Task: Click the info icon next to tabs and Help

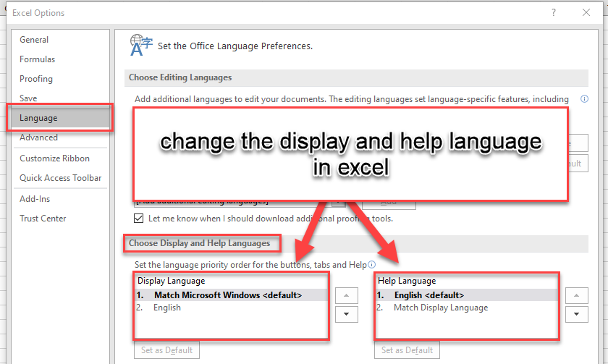Action: coord(371,264)
